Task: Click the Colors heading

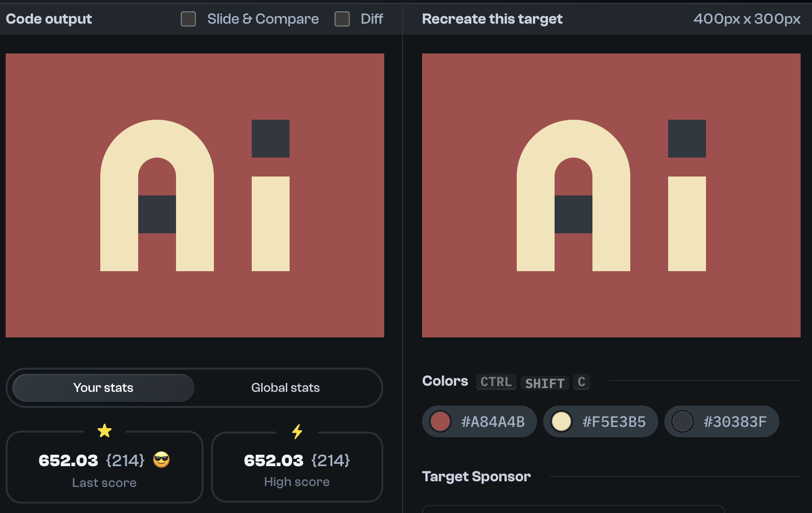Action: coord(445,381)
